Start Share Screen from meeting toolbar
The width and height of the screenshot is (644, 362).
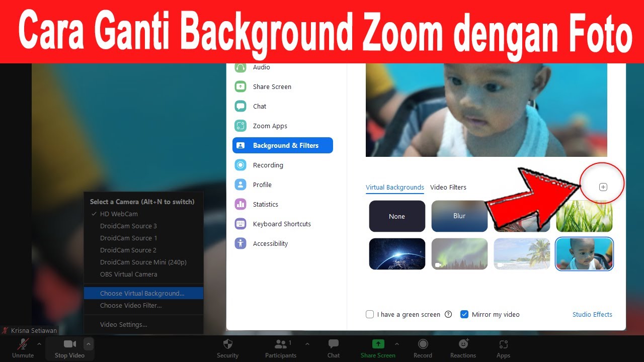[x=378, y=348]
